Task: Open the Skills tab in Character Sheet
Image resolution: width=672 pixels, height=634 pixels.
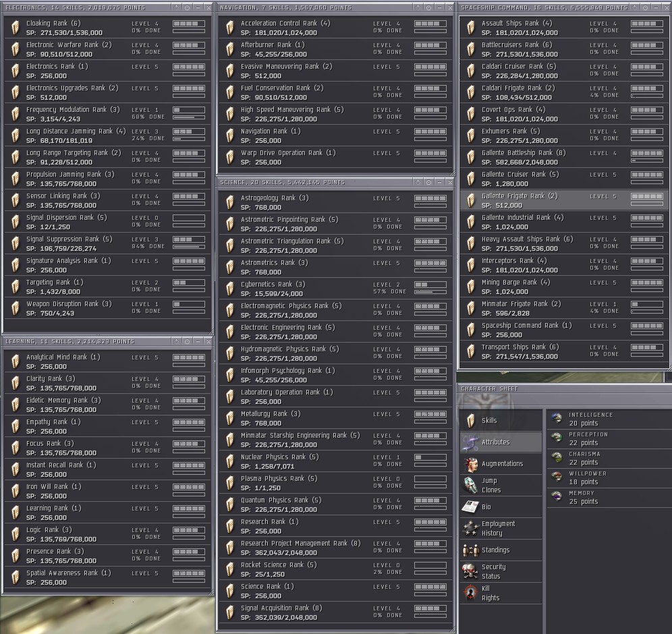Action: coord(501,421)
